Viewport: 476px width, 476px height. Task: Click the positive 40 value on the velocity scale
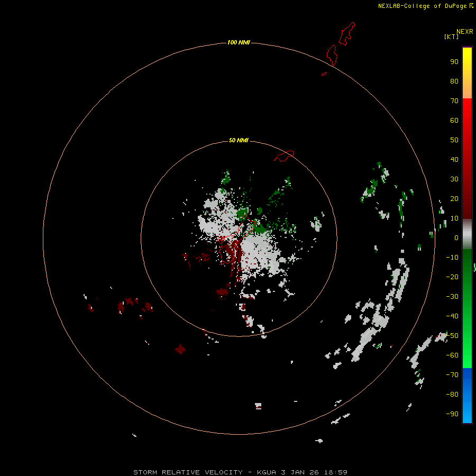click(x=454, y=159)
